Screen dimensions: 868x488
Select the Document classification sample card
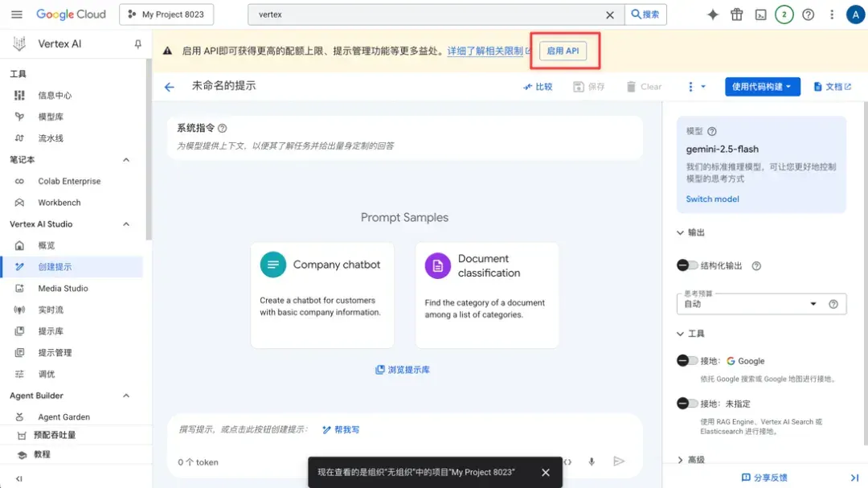(486, 295)
